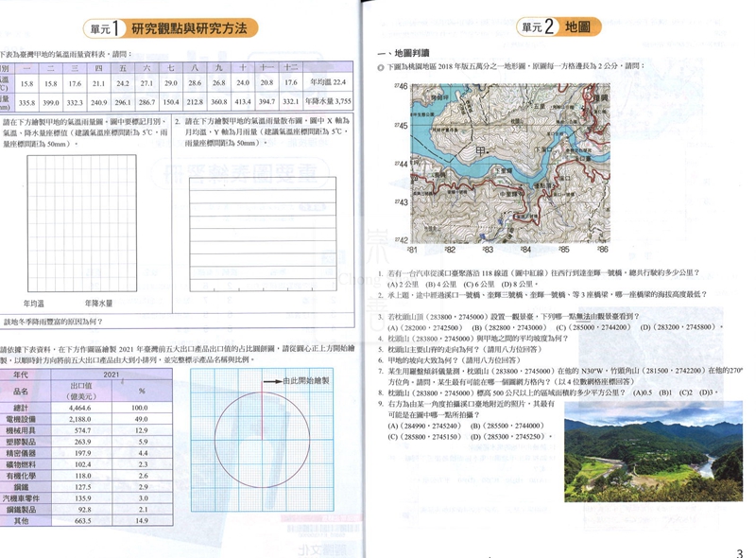Choose answer option (B) 4 公里

coord(440,284)
